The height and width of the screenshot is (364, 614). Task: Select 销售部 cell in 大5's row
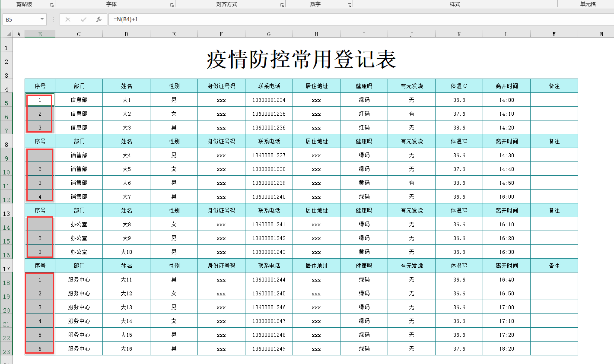click(x=79, y=169)
